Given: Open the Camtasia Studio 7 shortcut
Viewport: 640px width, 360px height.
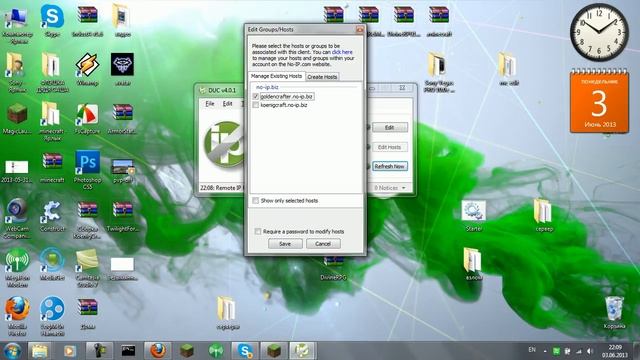Looking at the screenshot, I should pos(87,267).
